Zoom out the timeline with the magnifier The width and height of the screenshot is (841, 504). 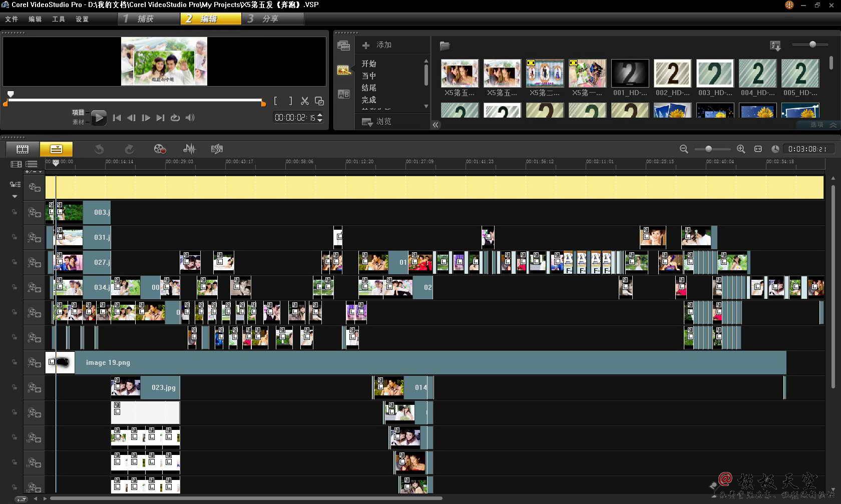[684, 149]
